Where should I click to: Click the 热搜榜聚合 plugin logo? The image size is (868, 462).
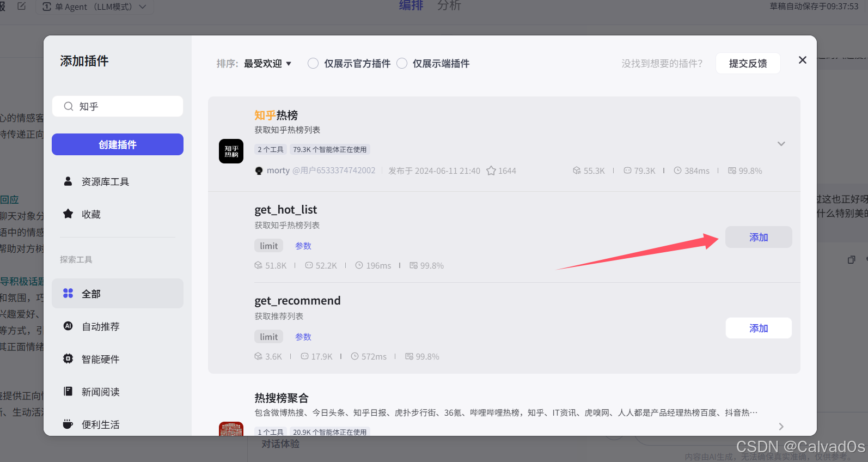pyautogui.click(x=231, y=429)
